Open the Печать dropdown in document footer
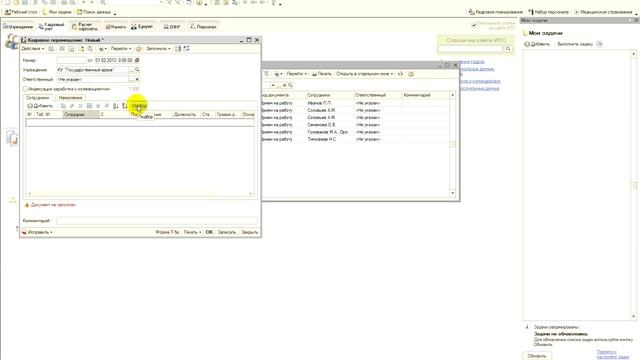 point(192,232)
